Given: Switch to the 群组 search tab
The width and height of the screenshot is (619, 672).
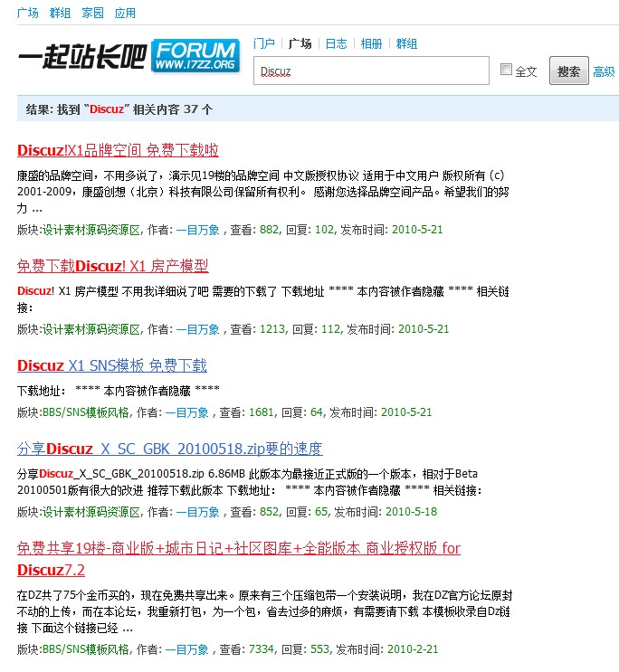Looking at the screenshot, I should tap(406, 43).
